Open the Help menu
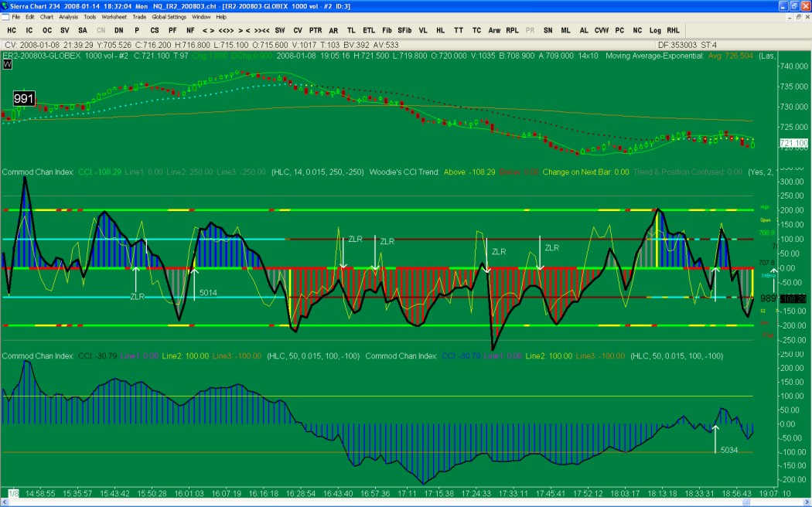This screenshot has height=507, width=812. tap(221, 17)
